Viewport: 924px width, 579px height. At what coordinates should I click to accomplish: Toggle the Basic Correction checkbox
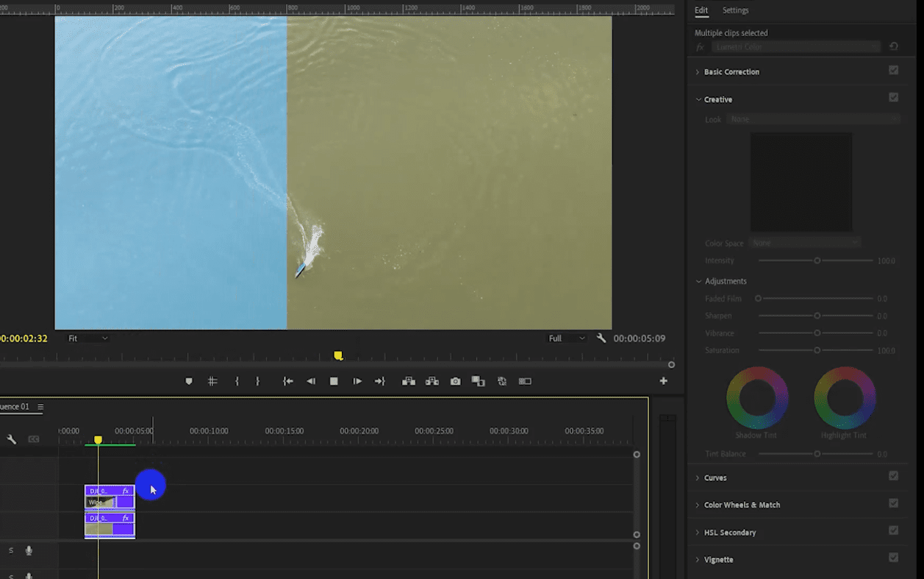tap(894, 71)
